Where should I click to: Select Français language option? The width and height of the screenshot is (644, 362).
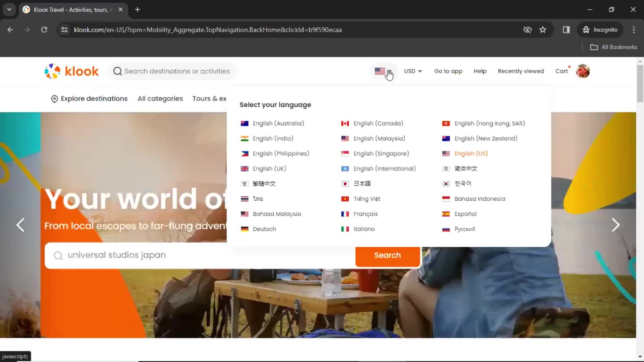(x=365, y=214)
